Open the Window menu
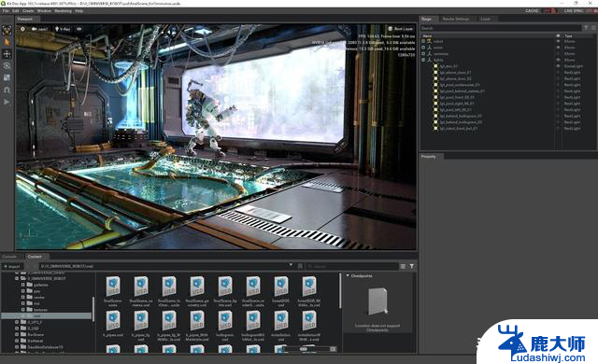 [44, 11]
